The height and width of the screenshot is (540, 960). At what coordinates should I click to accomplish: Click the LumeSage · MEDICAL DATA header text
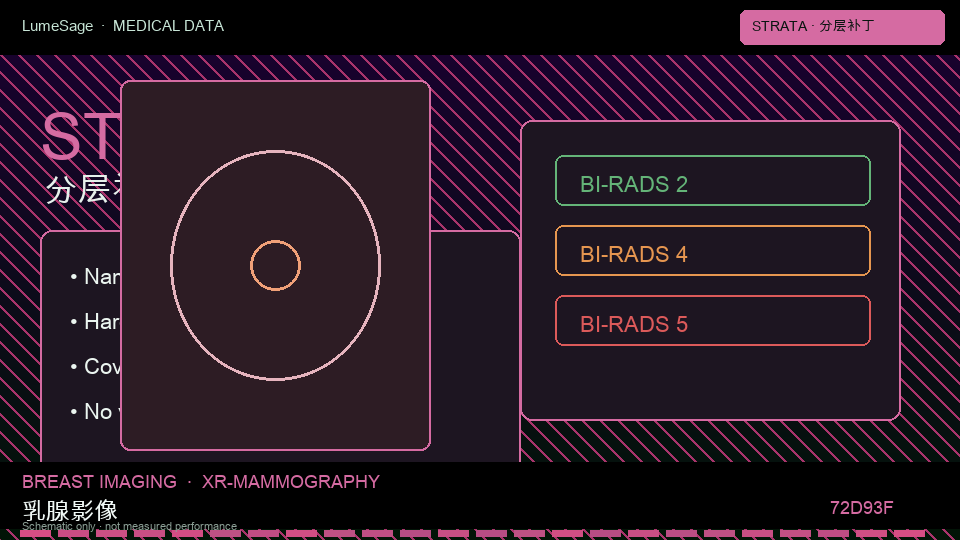pos(123,26)
